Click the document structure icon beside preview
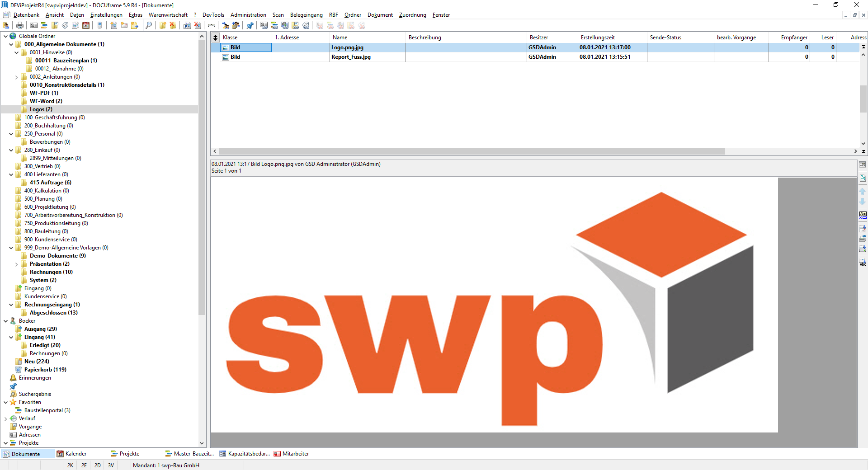This screenshot has width=868, height=470. tap(863, 178)
